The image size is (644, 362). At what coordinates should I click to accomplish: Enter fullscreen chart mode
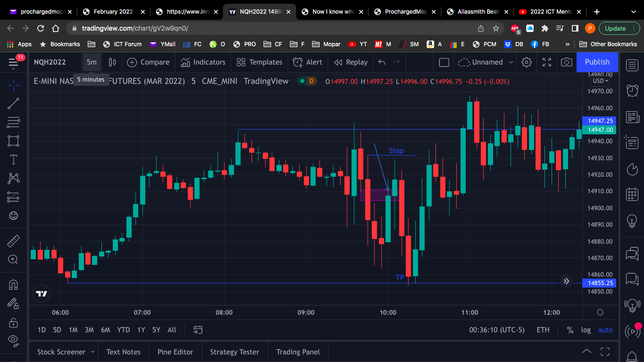tap(547, 62)
